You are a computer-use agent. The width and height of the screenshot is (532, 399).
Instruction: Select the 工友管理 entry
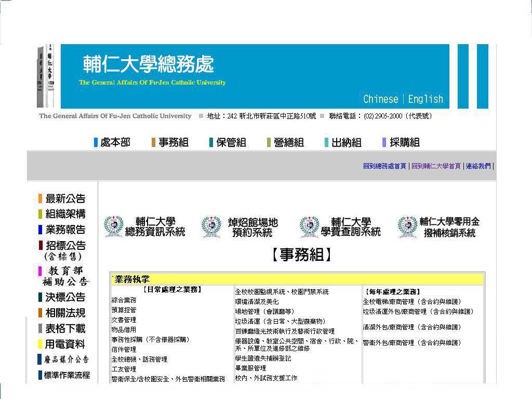click(124, 369)
